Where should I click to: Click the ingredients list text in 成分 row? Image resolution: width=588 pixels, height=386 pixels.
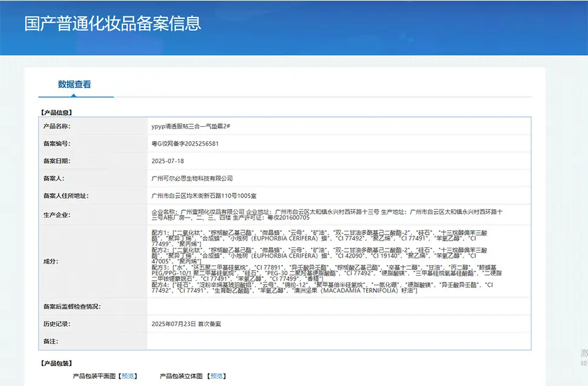pyautogui.click(x=327, y=262)
